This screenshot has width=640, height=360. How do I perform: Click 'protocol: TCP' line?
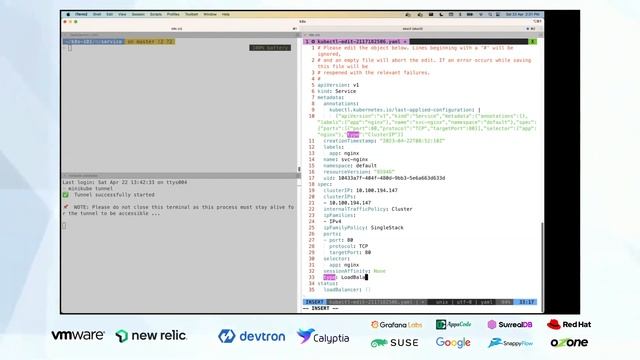click(348, 246)
